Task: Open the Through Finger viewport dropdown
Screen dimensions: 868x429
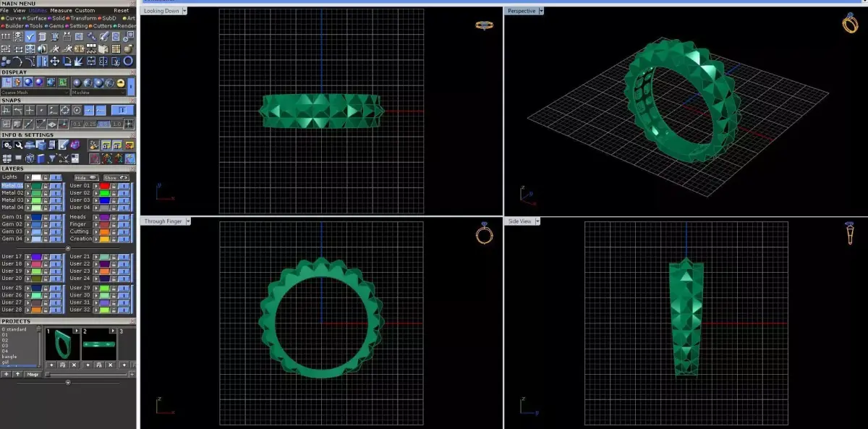Action: point(187,221)
